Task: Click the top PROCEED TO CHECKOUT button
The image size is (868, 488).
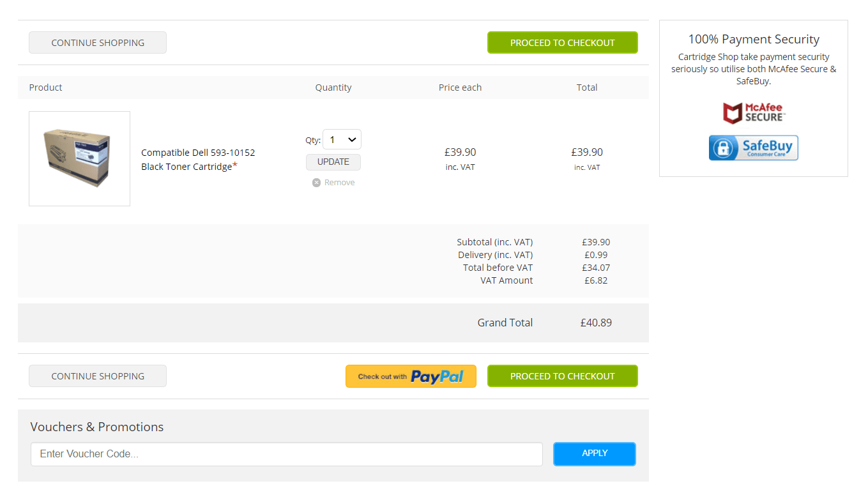Action: click(x=562, y=42)
